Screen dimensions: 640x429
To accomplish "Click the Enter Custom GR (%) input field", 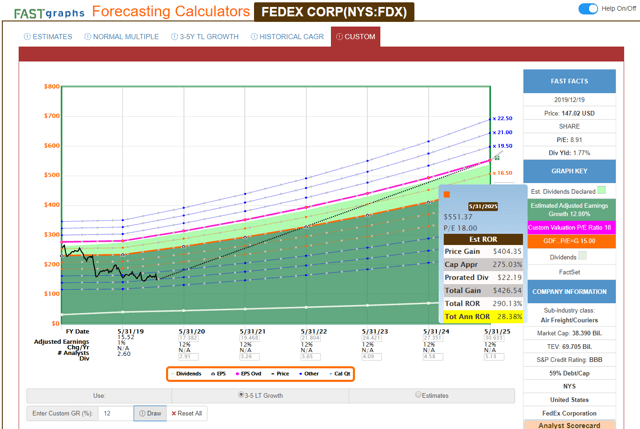I will (x=116, y=413).
